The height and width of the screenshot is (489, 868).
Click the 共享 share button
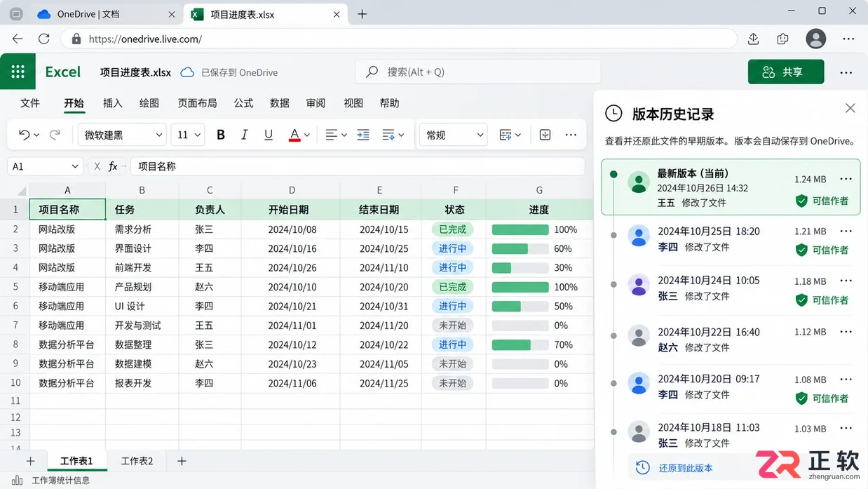(786, 72)
